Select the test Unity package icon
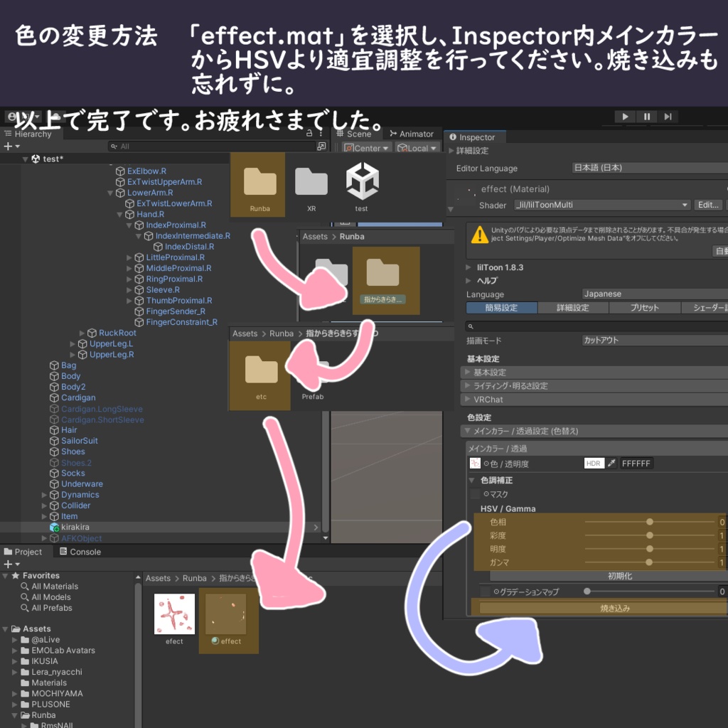The width and height of the screenshot is (728, 728). coord(361,180)
